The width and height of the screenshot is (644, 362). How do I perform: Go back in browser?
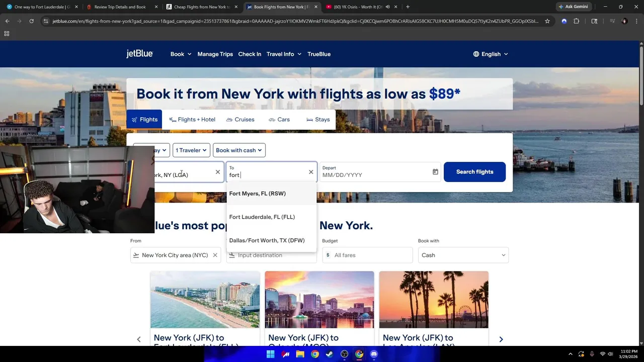click(7, 21)
